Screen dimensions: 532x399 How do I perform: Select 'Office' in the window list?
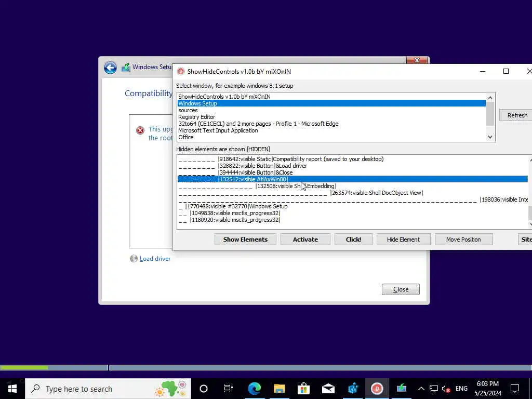tap(331, 137)
